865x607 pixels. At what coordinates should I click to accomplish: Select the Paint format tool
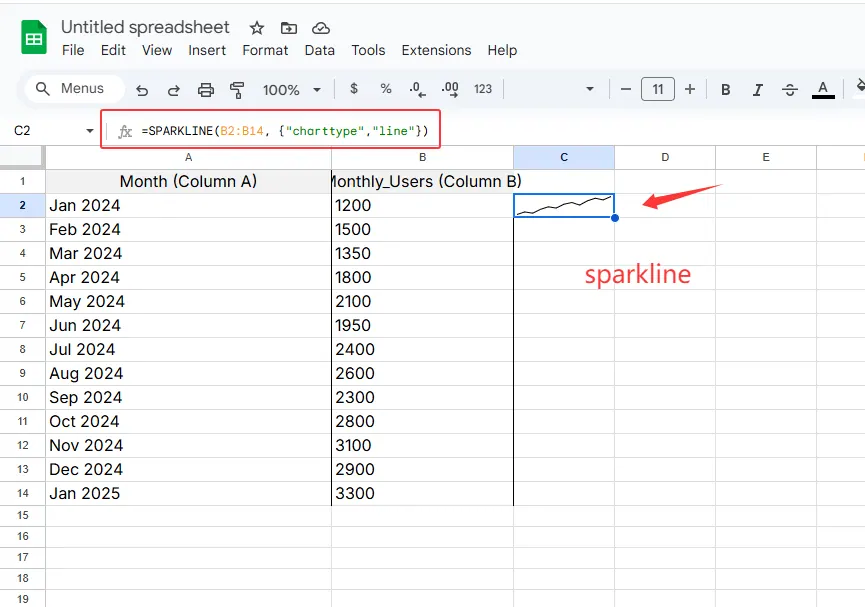coord(237,89)
